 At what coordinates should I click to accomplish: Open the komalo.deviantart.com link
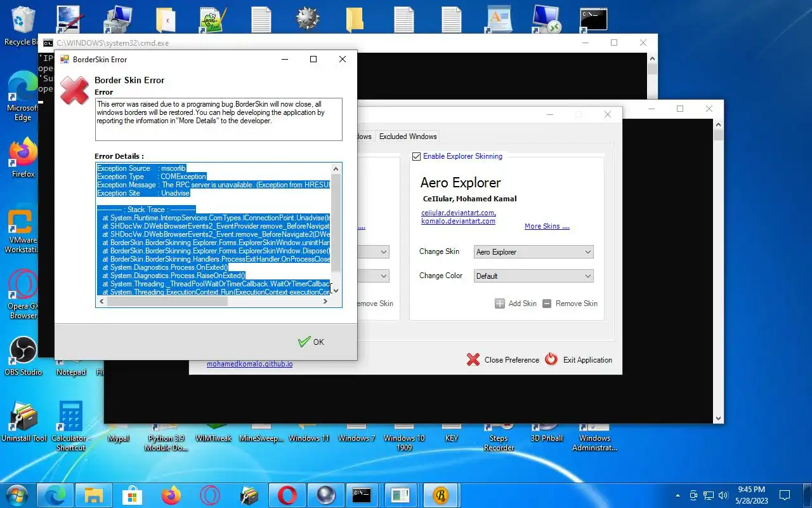click(458, 221)
